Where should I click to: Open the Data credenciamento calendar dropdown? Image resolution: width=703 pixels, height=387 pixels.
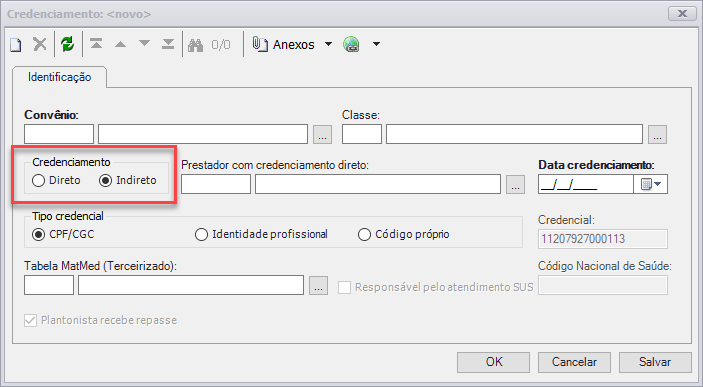(x=651, y=184)
